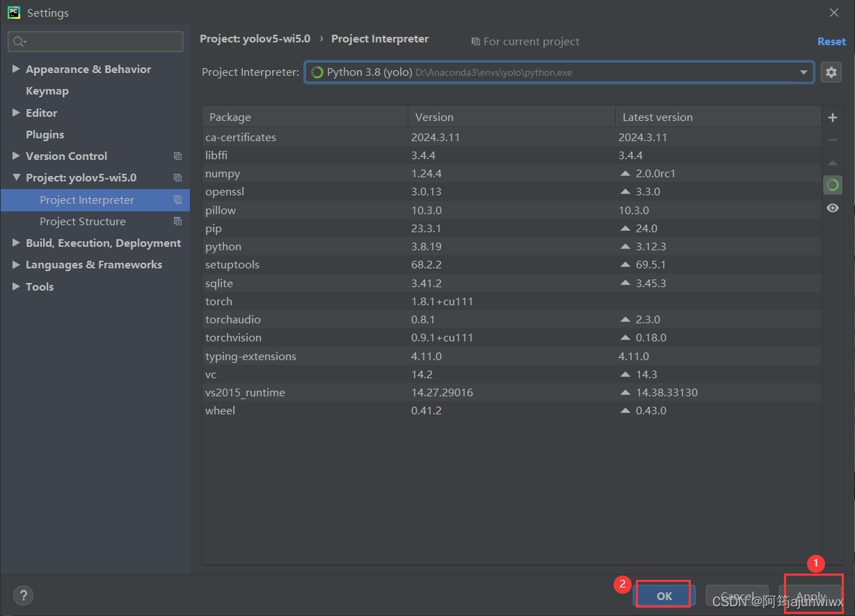Select the libffi package row
The width and height of the screenshot is (855, 616).
[x=512, y=156]
